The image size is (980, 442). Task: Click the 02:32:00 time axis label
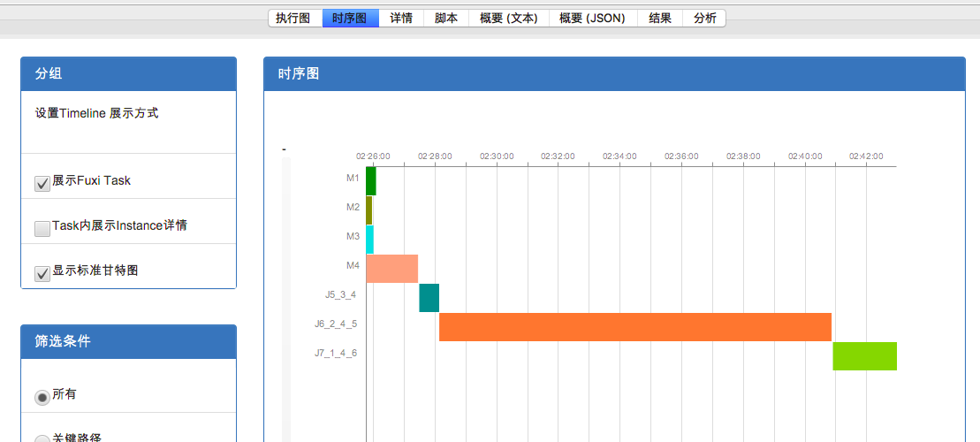coord(558,156)
